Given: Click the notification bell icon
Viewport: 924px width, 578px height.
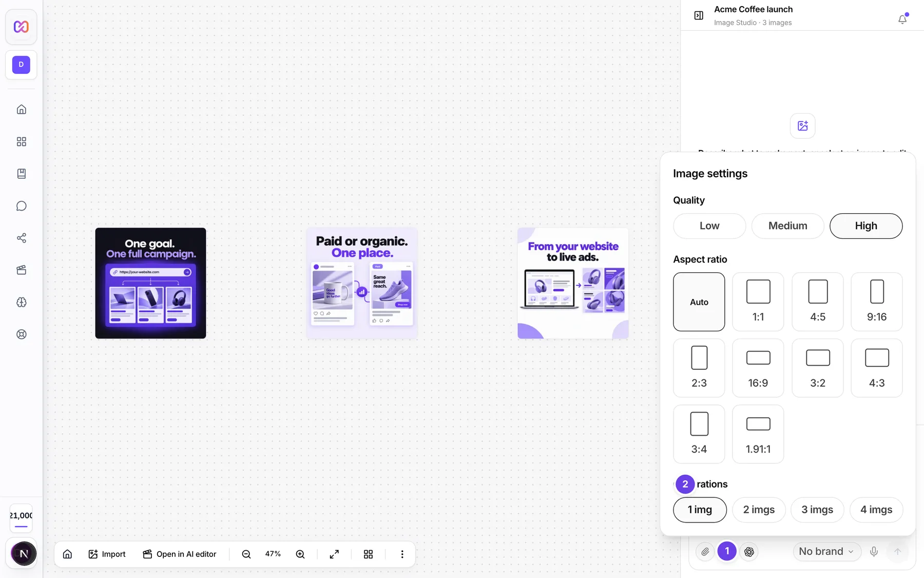Looking at the screenshot, I should pyautogui.click(x=902, y=19).
